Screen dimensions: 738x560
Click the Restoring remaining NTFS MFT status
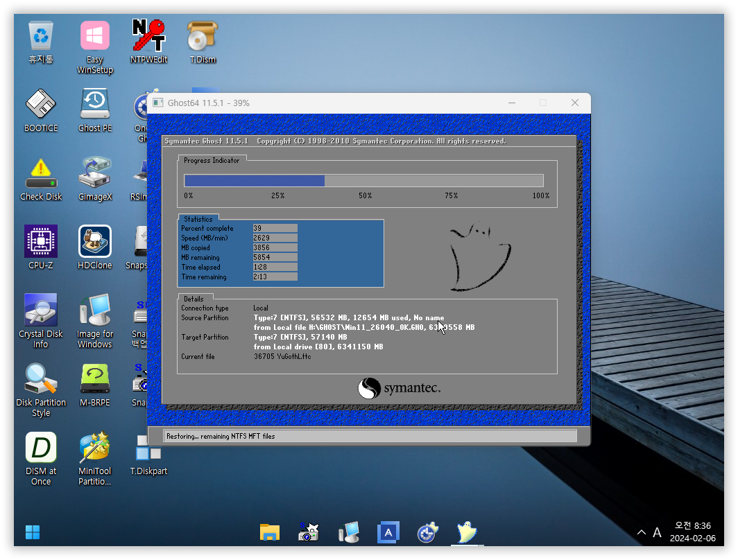tap(370, 437)
